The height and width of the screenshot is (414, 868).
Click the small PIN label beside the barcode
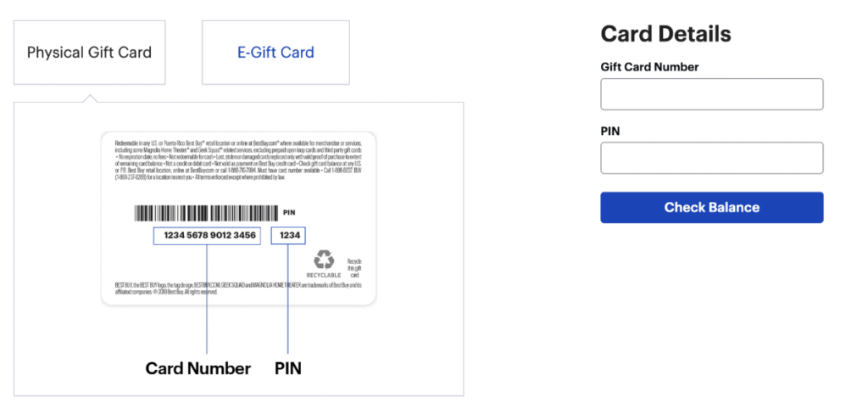coord(288,213)
